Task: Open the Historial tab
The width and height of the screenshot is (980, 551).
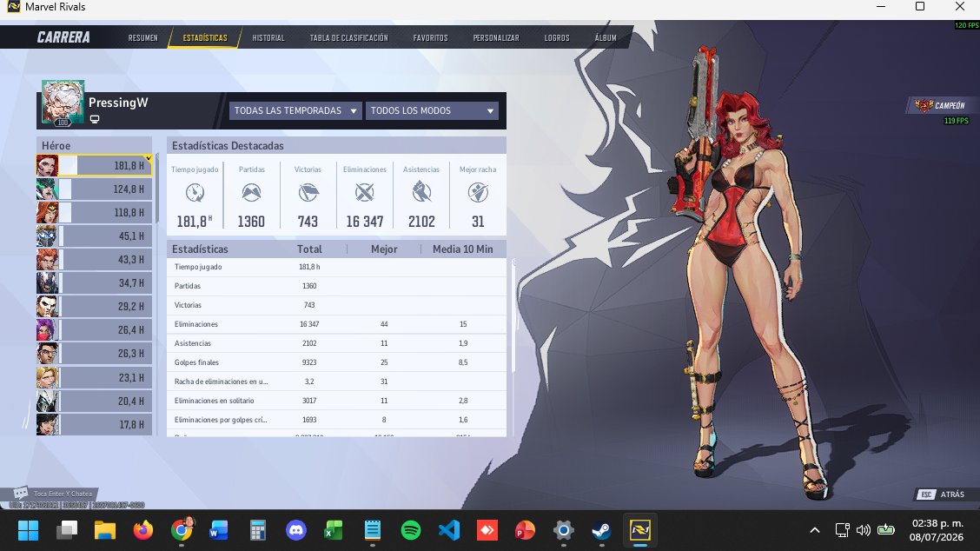Action: (x=268, y=38)
